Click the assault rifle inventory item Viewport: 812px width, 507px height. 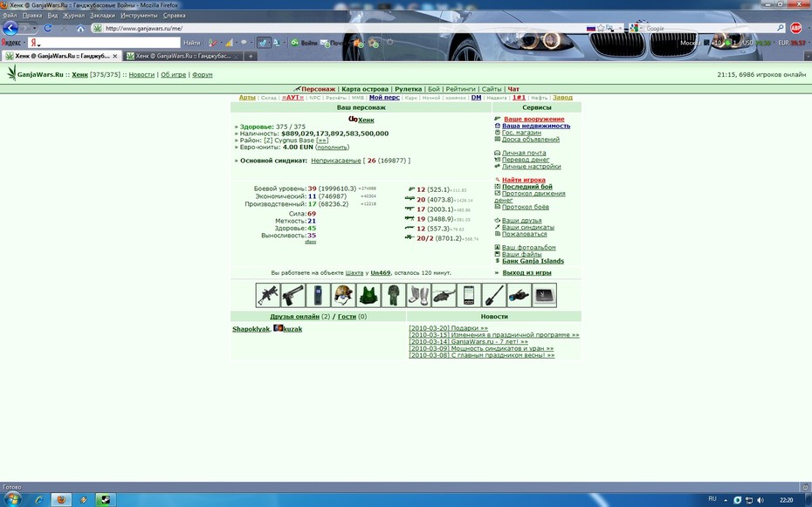268,295
